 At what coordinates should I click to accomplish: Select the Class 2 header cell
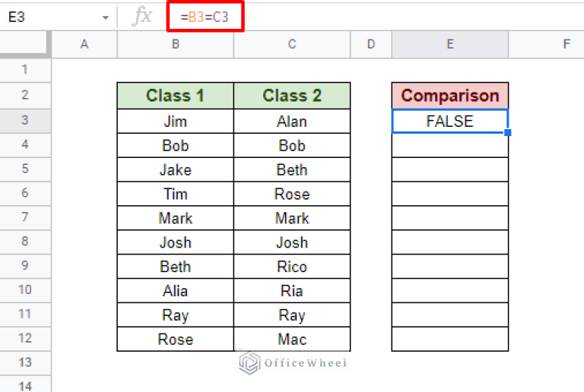(292, 96)
